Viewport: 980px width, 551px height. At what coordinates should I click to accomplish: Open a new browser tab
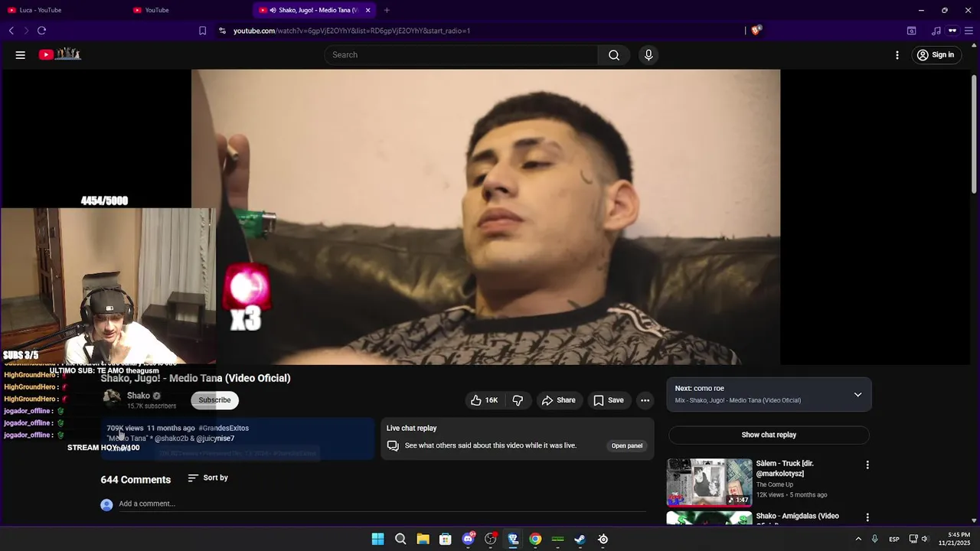[387, 10]
